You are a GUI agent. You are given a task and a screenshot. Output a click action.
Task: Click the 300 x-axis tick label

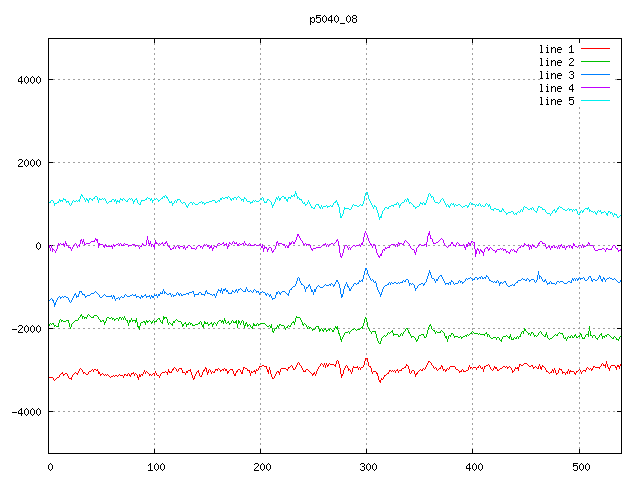[x=366, y=465]
